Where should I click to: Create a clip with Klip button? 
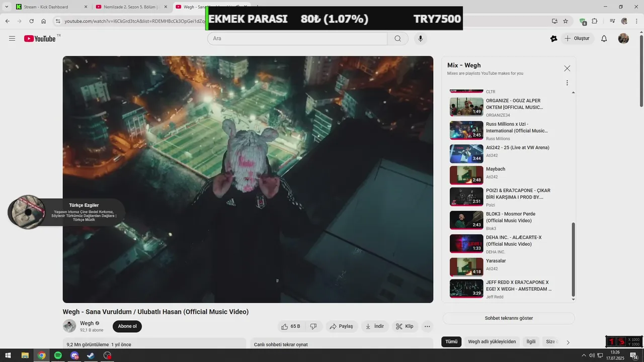405,326
